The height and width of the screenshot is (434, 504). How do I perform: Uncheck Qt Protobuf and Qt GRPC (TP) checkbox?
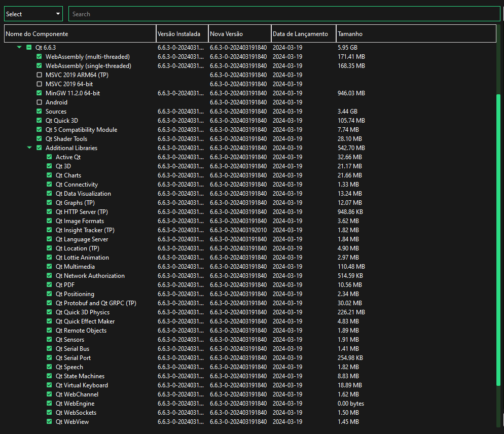(x=49, y=303)
